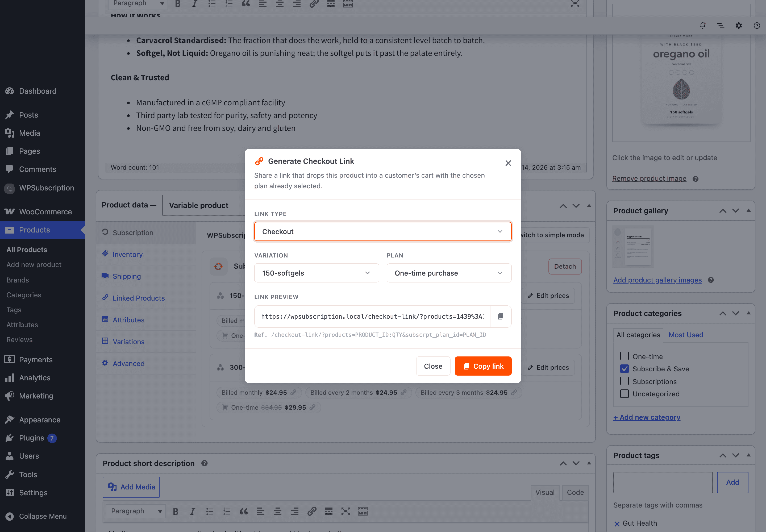Uncheck the Subscribe & Save category
Viewport: 766px width, 532px height.
[624, 369]
